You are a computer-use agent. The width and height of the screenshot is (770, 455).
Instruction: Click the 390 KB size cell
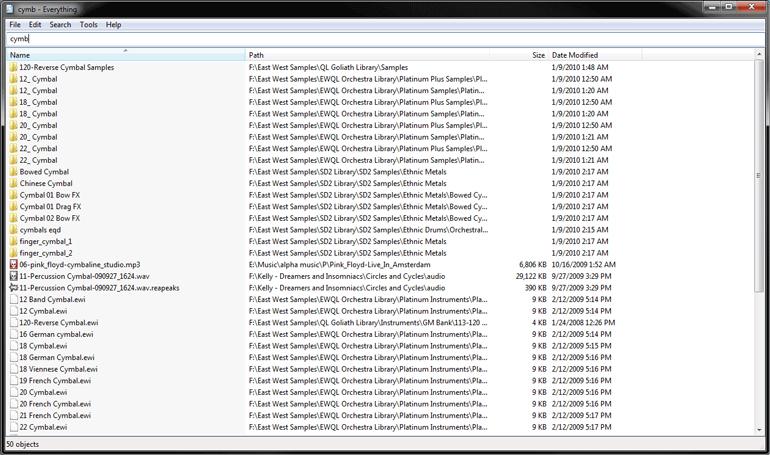click(x=536, y=288)
